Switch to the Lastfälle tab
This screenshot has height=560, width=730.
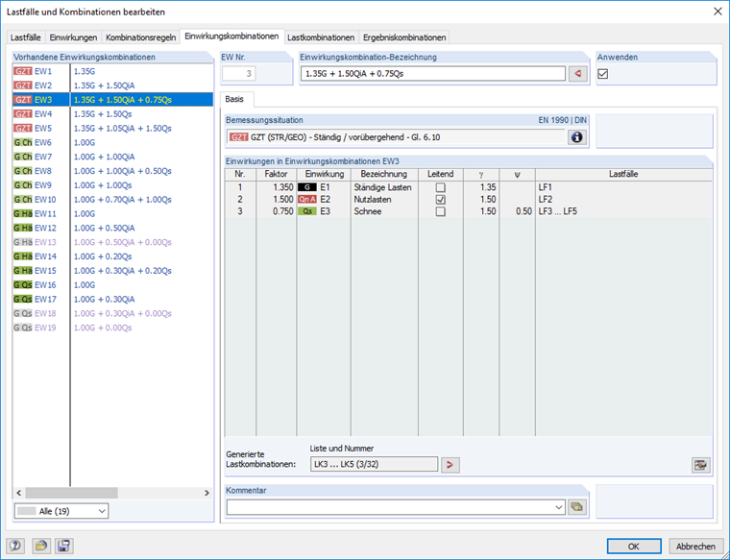(x=26, y=37)
